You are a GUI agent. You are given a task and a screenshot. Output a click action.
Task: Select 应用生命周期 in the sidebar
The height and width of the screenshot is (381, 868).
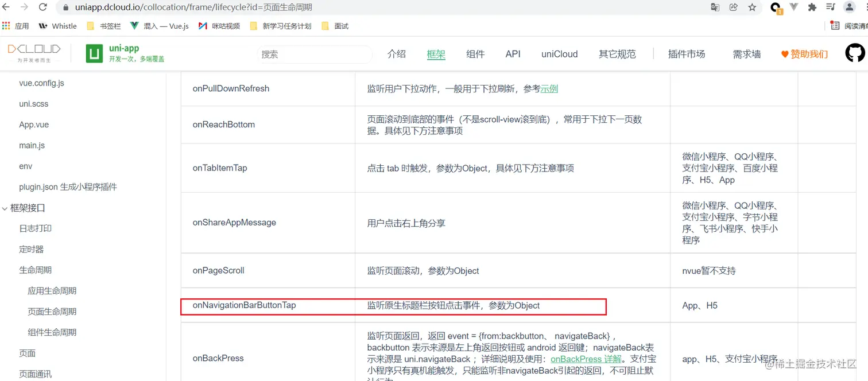pos(52,291)
